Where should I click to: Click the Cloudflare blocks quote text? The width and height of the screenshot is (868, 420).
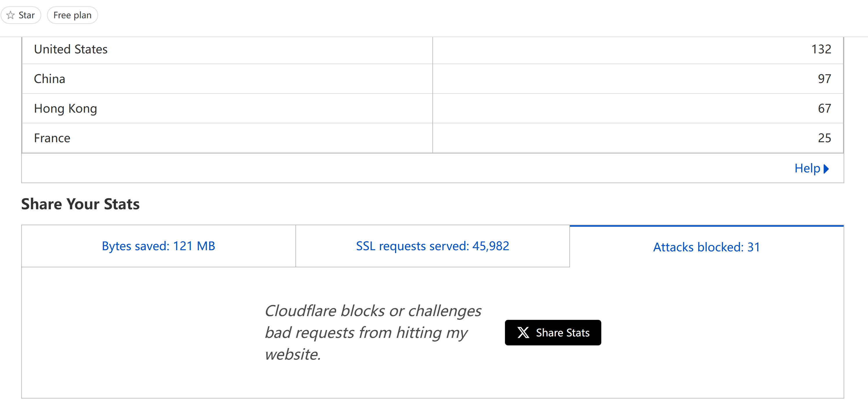(x=373, y=332)
